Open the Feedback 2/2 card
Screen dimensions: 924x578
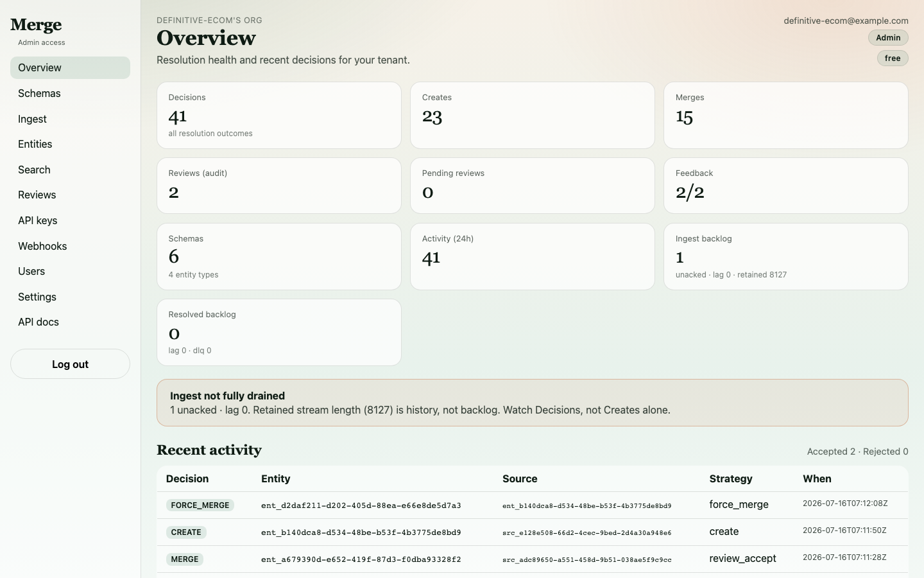(x=786, y=186)
